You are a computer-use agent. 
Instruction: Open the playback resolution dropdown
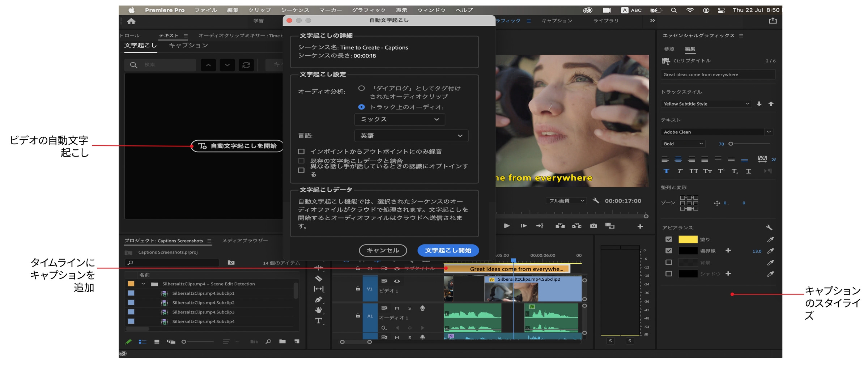tap(566, 201)
